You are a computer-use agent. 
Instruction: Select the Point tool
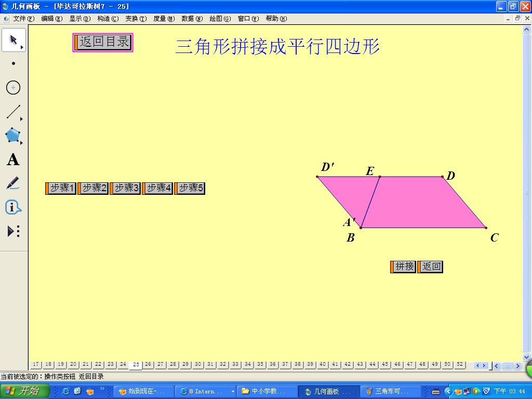pyautogui.click(x=13, y=63)
